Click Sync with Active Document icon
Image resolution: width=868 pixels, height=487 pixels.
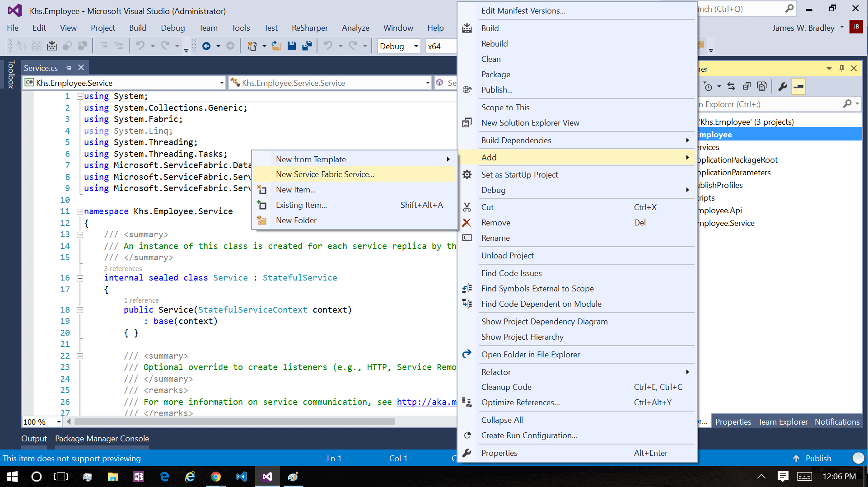(731, 86)
